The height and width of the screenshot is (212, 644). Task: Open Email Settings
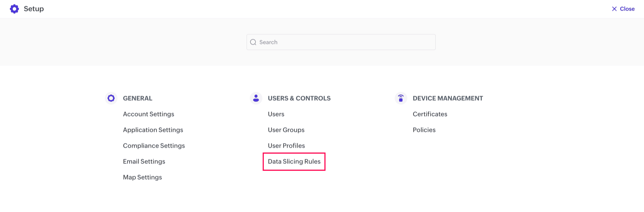[144, 161]
